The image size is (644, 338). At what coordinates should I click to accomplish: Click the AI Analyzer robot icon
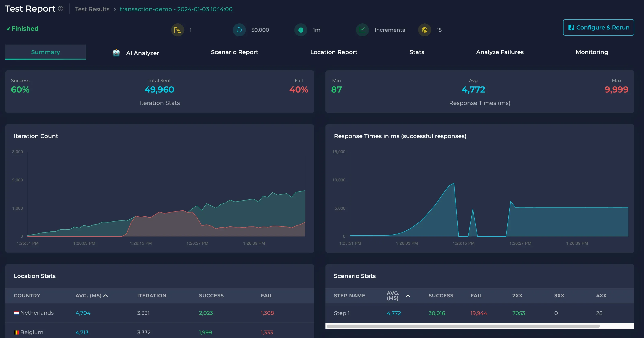click(116, 53)
